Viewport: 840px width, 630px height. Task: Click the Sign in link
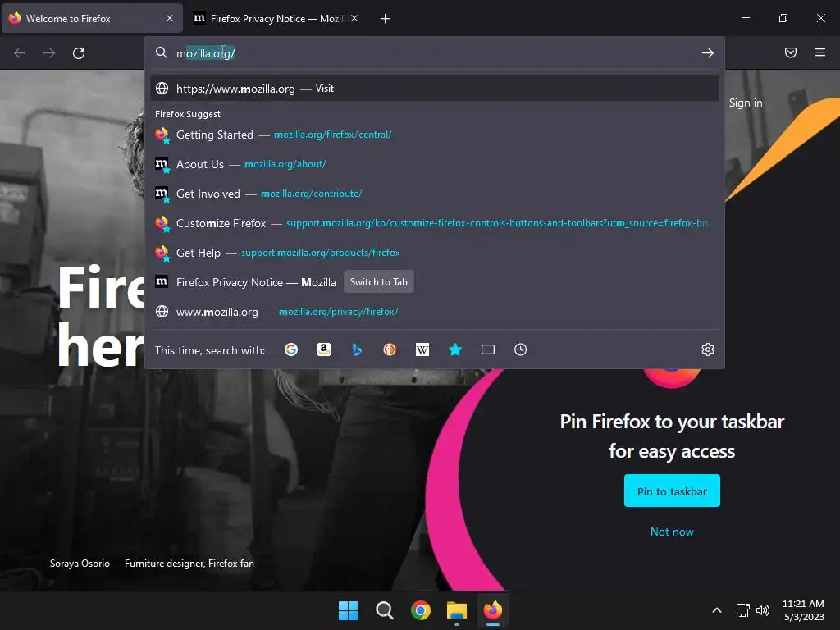[746, 103]
